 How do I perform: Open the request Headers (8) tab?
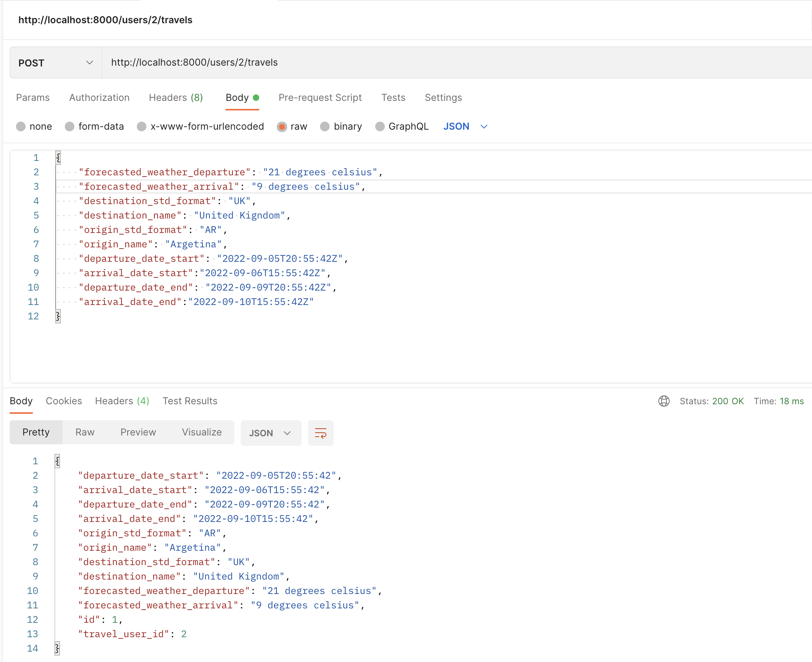click(176, 98)
